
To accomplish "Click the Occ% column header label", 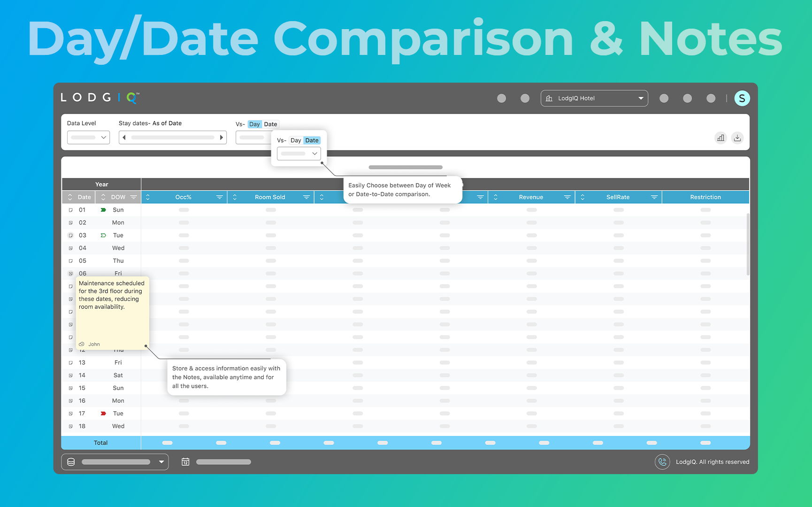I will pyautogui.click(x=183, y=197).
